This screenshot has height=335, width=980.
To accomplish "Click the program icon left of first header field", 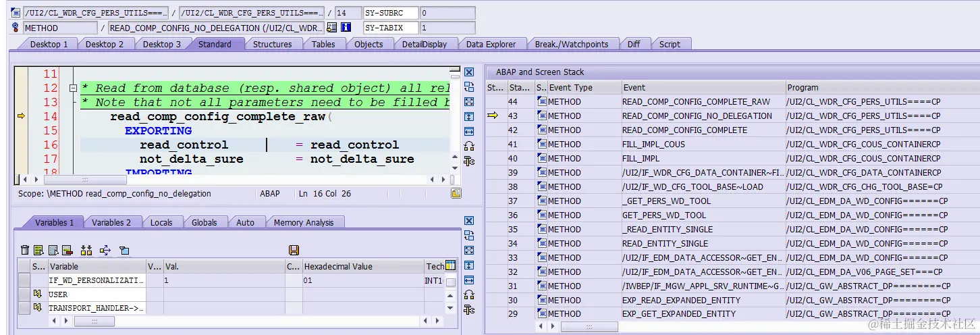I will 16,13.
